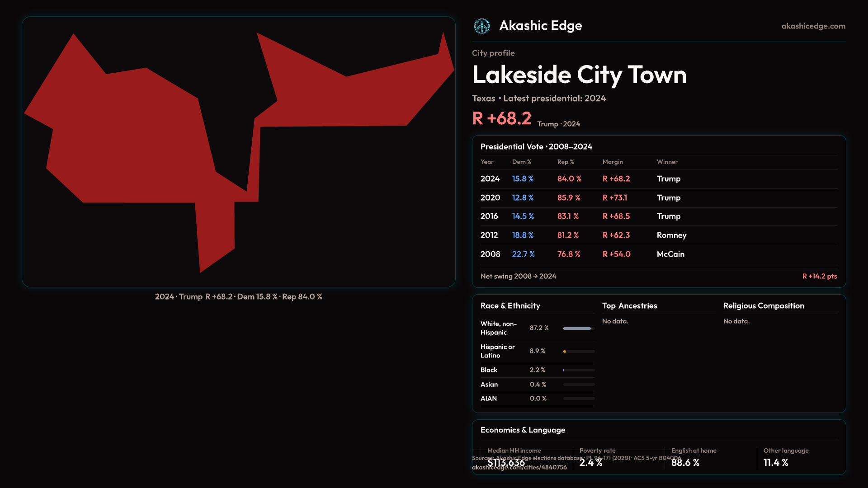This screenshot has width=868, height=488.
Task: Click the Net swing R +14.2 pts value
Action: point(819,277)
